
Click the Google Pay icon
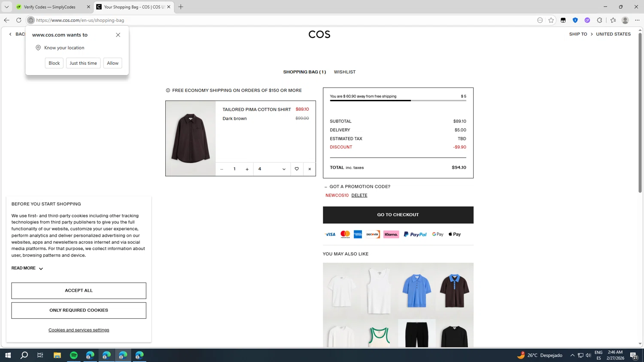tap(438, 235)
